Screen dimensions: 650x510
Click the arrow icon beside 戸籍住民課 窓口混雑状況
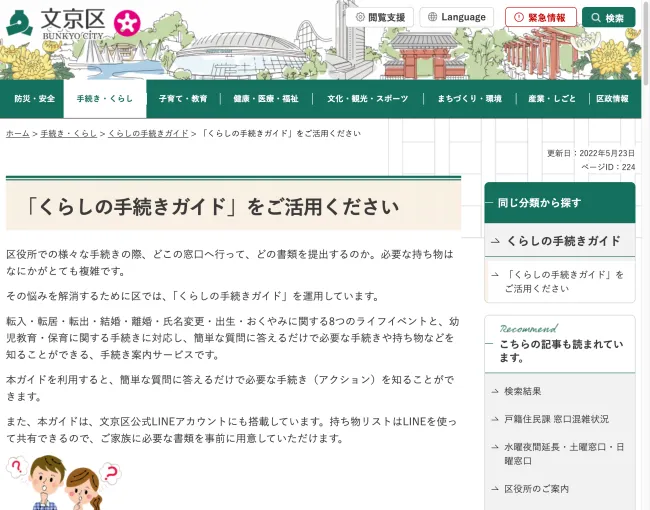pyautogui.click(x=495, y=419)
